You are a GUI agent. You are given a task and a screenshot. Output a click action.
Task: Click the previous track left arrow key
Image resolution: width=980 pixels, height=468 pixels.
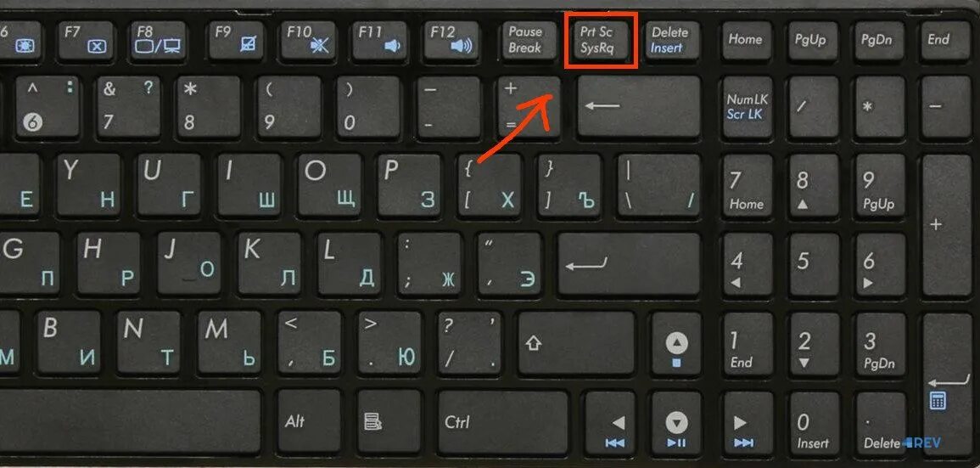click(611, 422)
